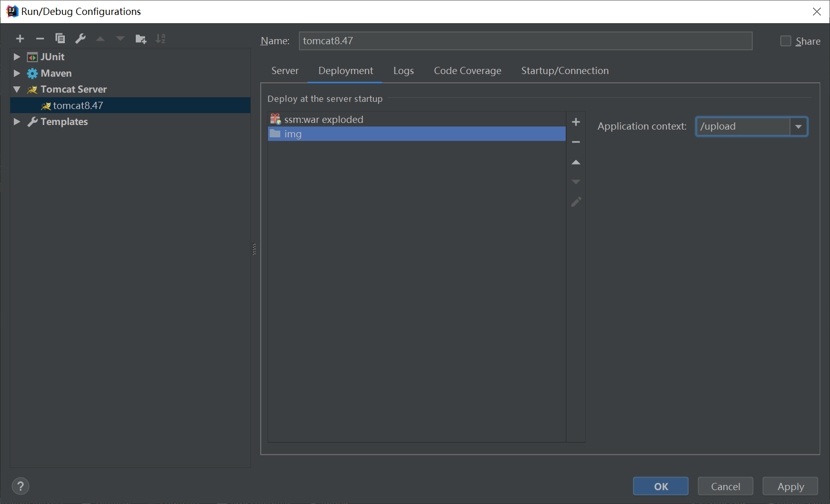
Task: Open the Startup/Connection tab
Action: tap(564, 70)
